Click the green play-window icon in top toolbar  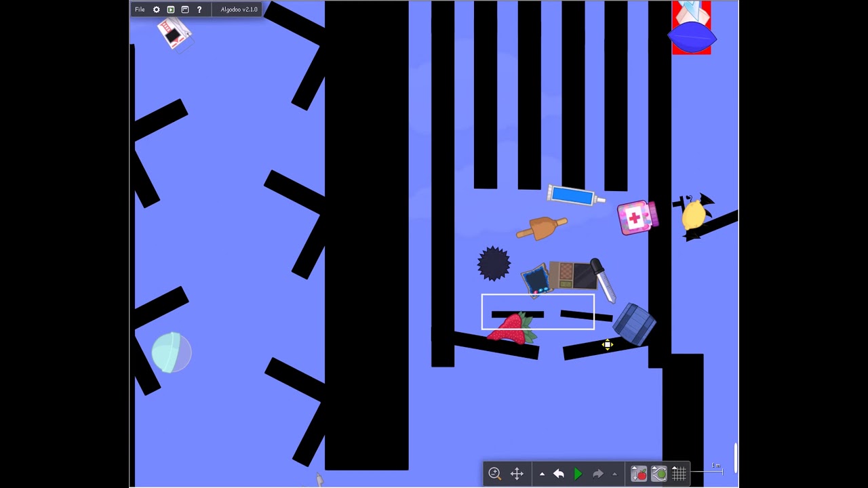[x=171, y=9]
